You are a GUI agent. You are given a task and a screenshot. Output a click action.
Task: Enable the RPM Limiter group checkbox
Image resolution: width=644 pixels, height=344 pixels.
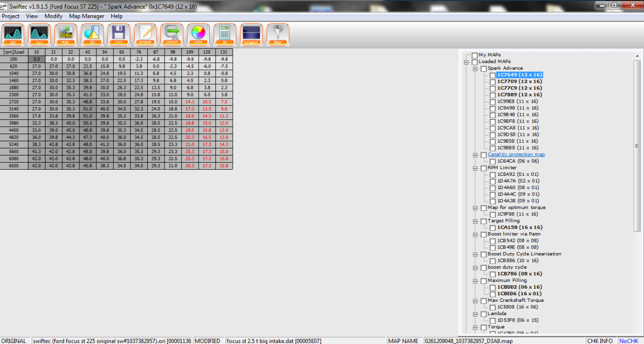coord(484,168)
